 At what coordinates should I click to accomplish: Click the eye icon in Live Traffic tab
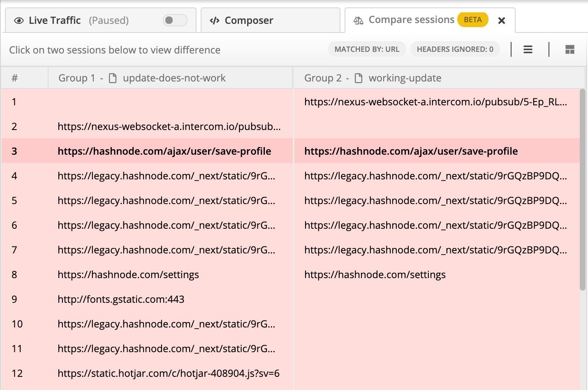click(19, 21)
